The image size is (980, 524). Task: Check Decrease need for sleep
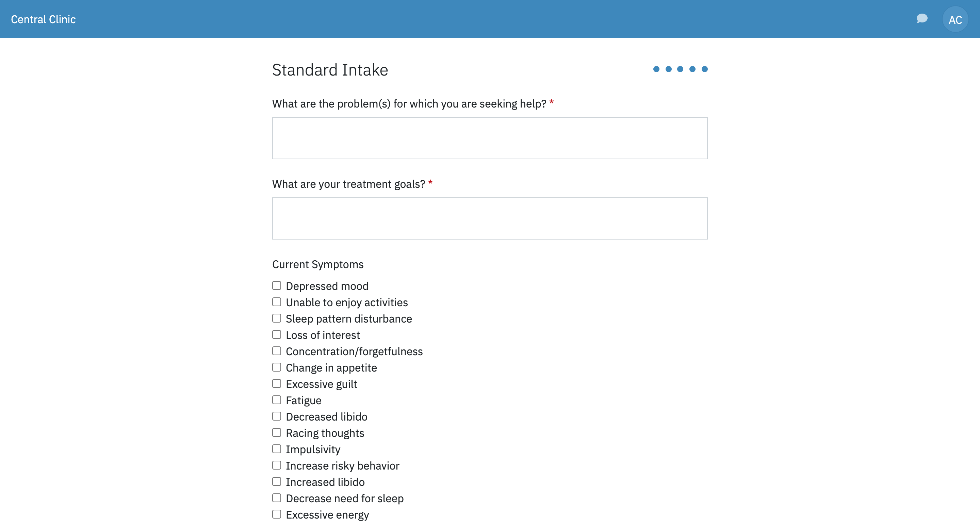pyautogui.click(x=277, y=498)
